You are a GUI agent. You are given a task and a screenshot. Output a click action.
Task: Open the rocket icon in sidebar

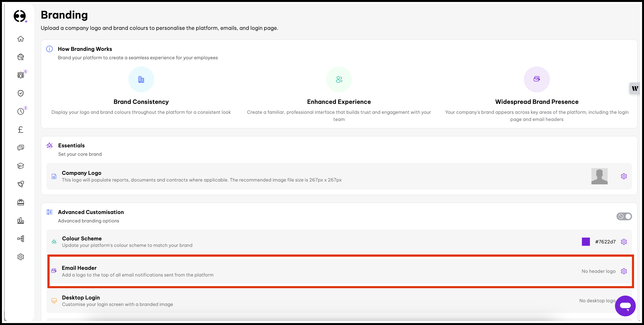[x=21, y=184]
